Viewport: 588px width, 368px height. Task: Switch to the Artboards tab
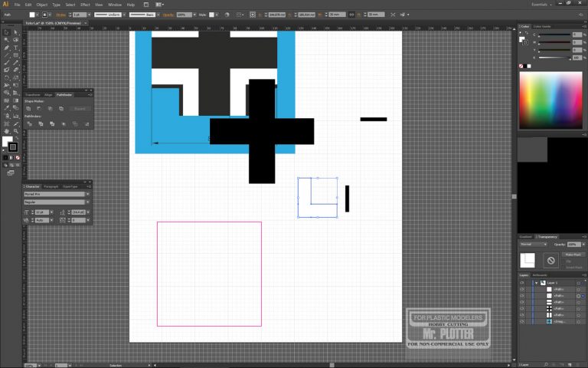click(541, 274)
